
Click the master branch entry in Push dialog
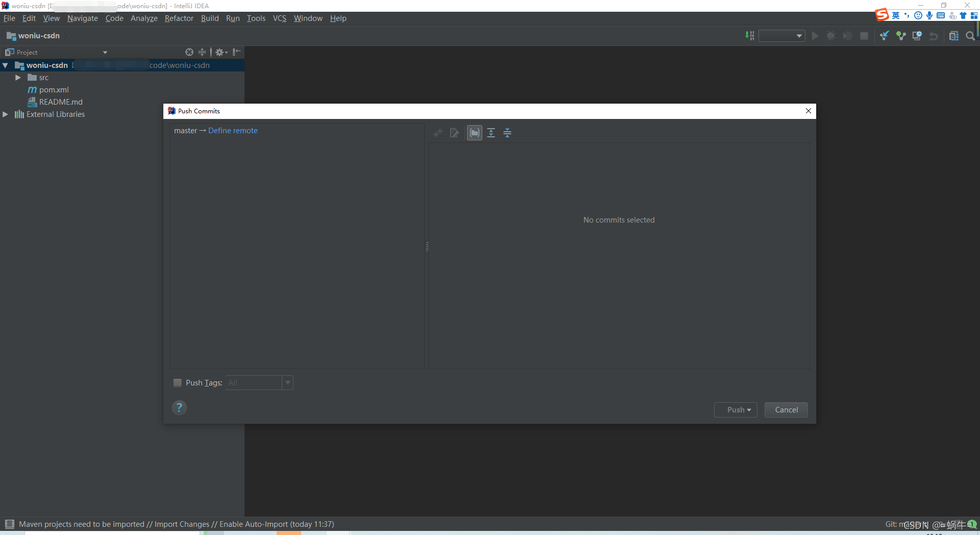(185, 131)
